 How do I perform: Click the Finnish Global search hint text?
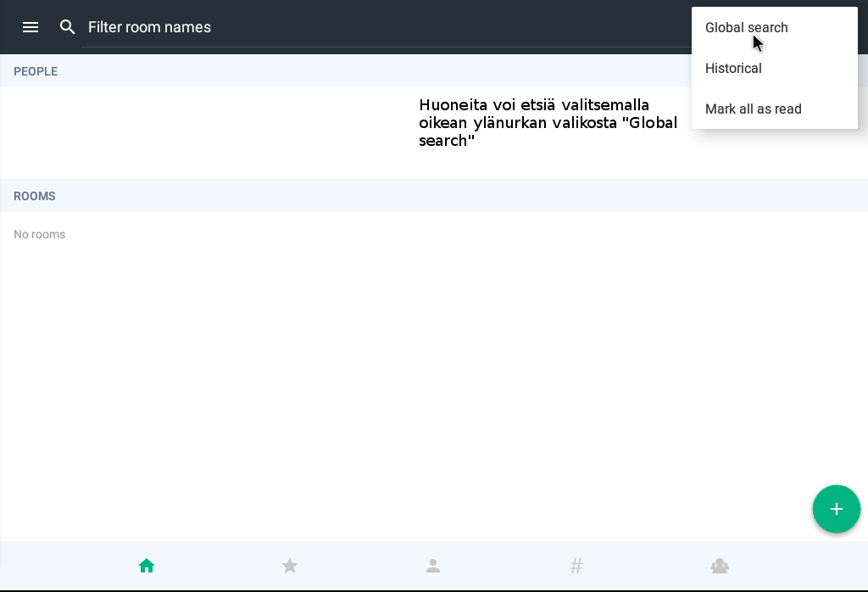(x=548, y=123)
